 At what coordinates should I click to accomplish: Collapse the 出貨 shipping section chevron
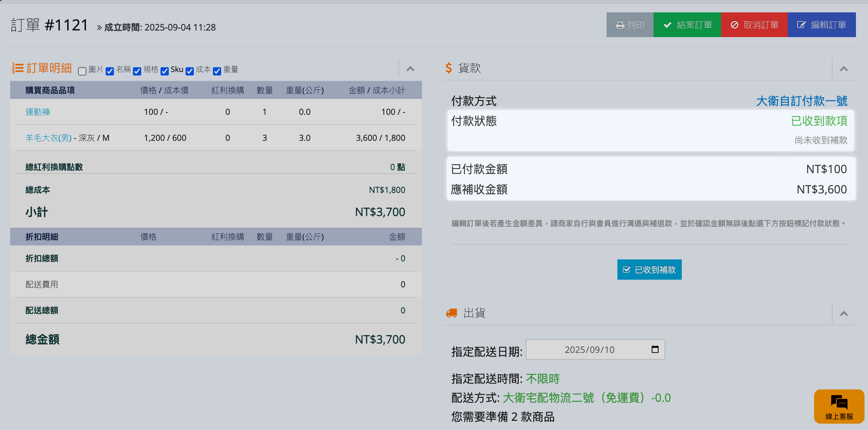point(843,314)
